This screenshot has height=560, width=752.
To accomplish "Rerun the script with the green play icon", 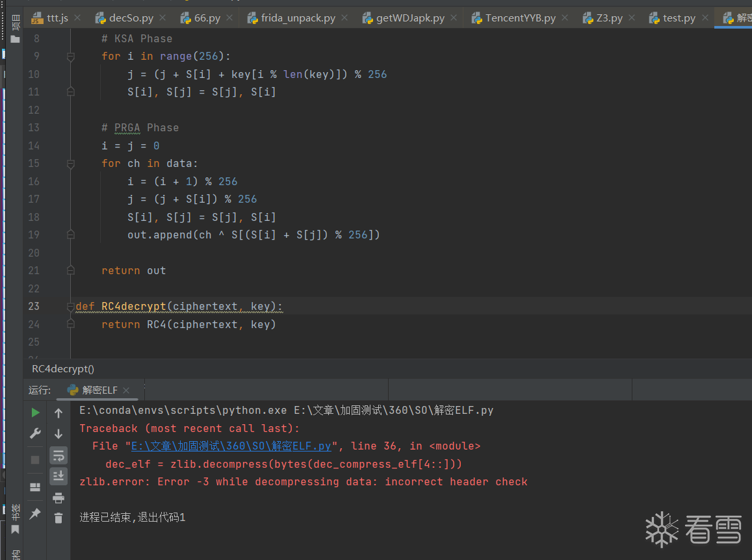I will coord(36,413).
